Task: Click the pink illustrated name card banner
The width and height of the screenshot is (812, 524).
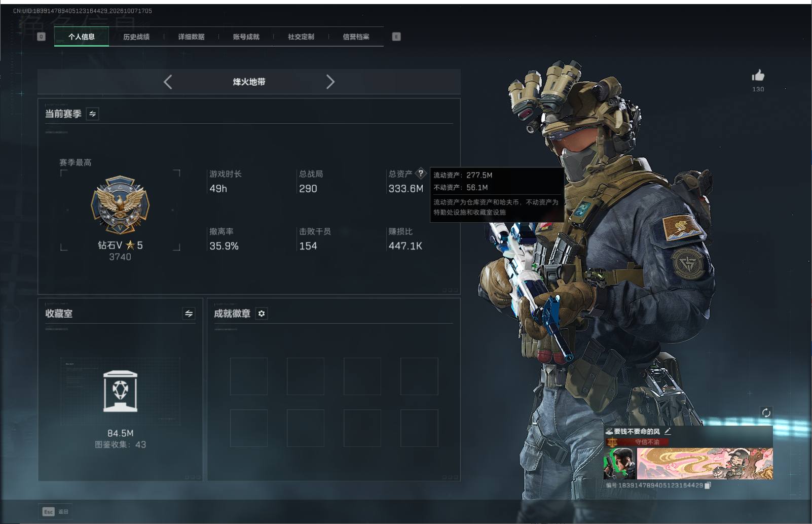Action: tap(705, 463)
